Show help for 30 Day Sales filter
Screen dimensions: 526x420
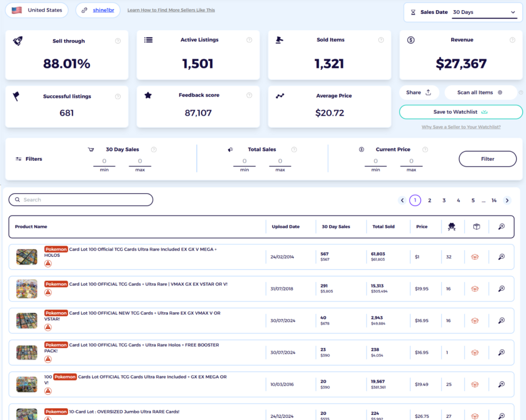154,149
